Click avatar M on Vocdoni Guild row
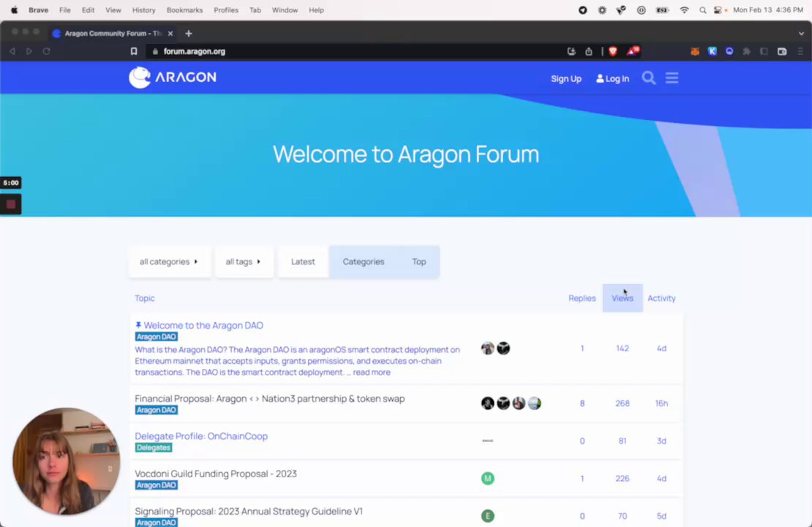The height and width of the screenshot is (527, 812). (487, 478)
